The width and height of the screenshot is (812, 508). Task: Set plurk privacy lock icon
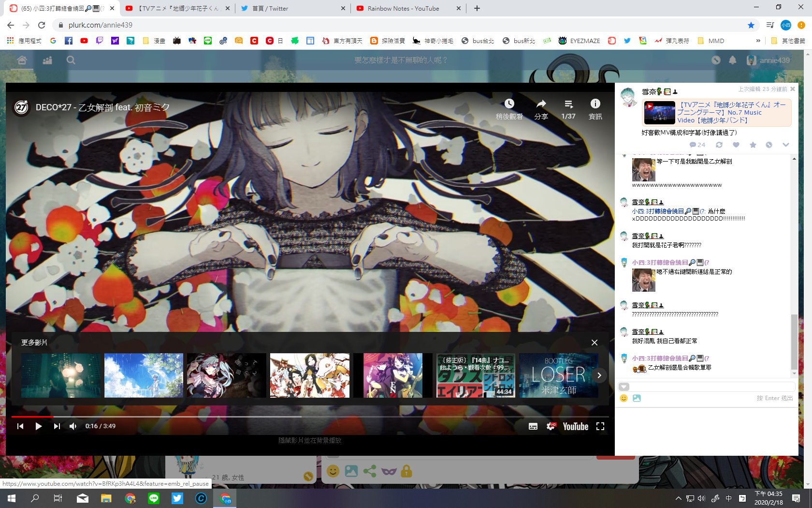[x=407, y=471]
